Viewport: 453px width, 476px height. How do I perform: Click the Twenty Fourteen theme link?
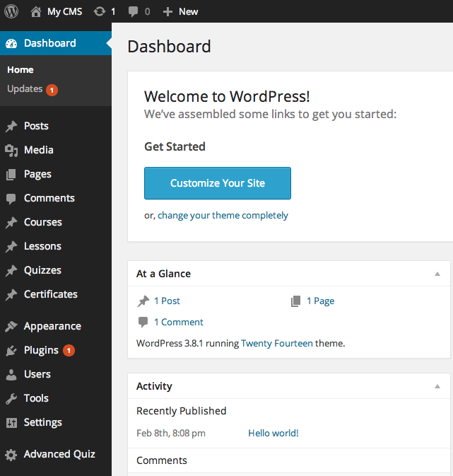coord(276,343)
